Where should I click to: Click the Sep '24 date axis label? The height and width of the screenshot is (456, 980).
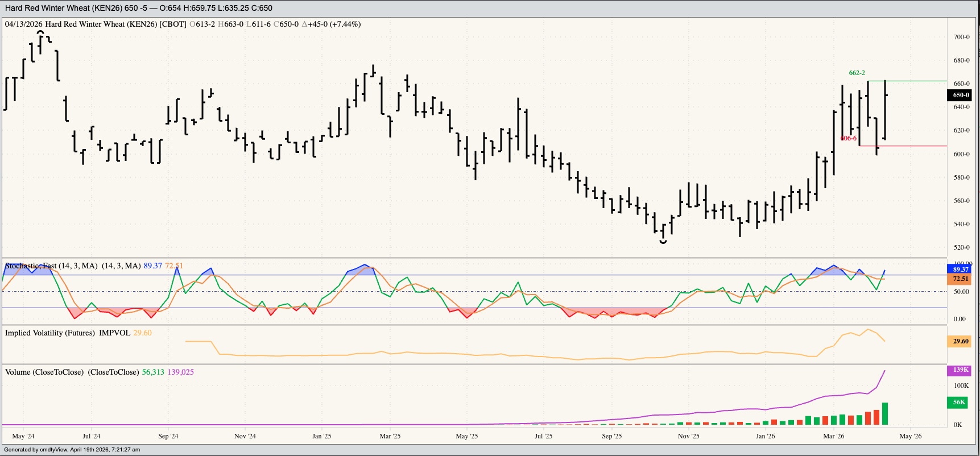[168, 436]
